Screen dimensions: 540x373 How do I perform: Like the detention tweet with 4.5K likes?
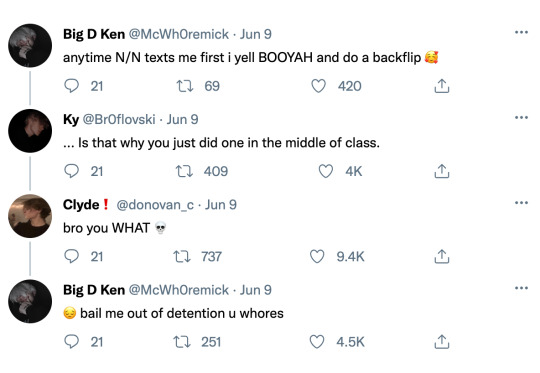coord(317,342)
